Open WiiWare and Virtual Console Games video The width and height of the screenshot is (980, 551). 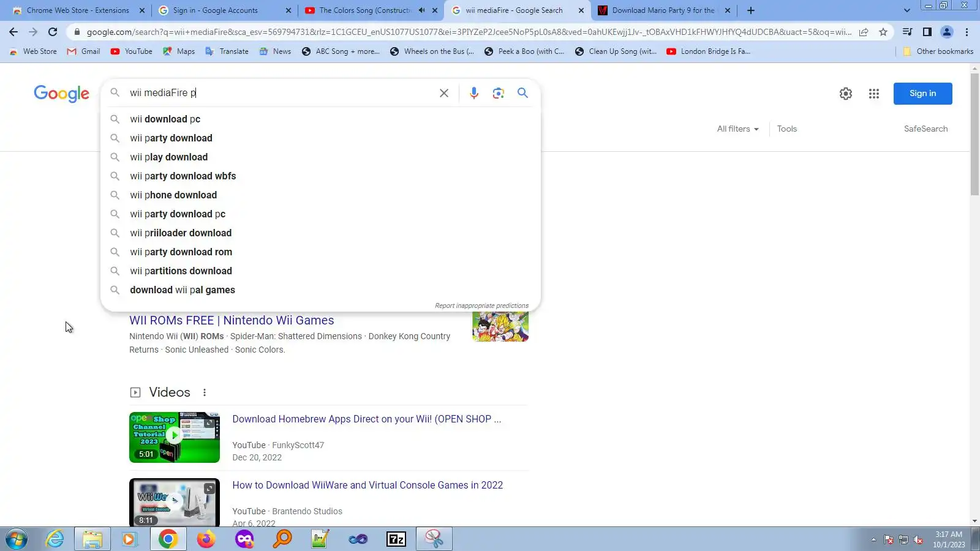pyautogui.click(x=367, y=485)
